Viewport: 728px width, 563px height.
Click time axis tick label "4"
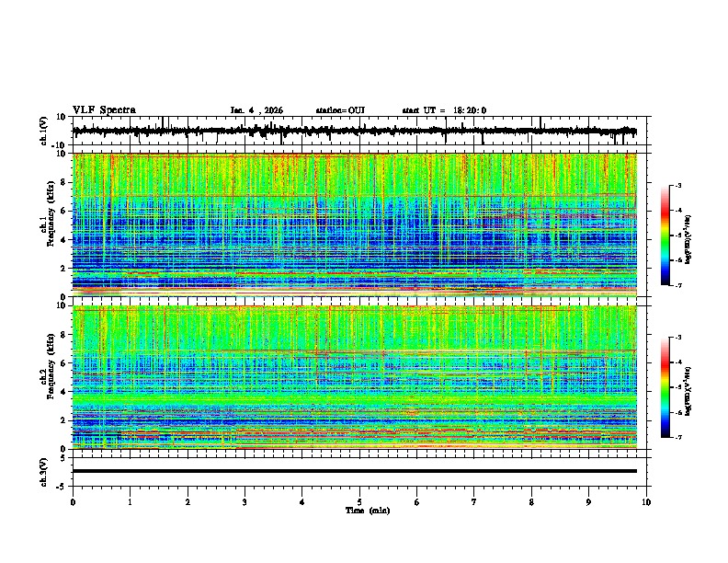pos(302,502)
